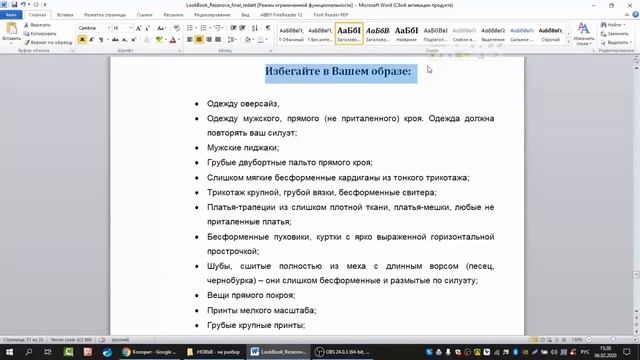Click the zoom slider handle in status bar

[613, 340]
